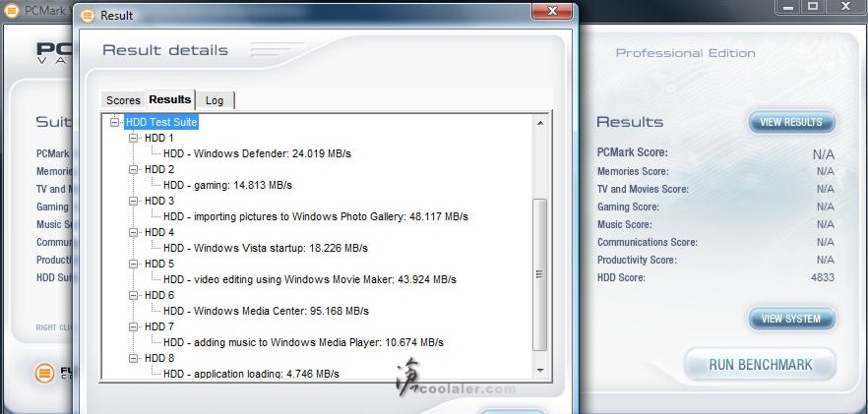Click the HDD 1 label
Image resolution: width=868 pixels, height=414 pixels.
point(158,138)
